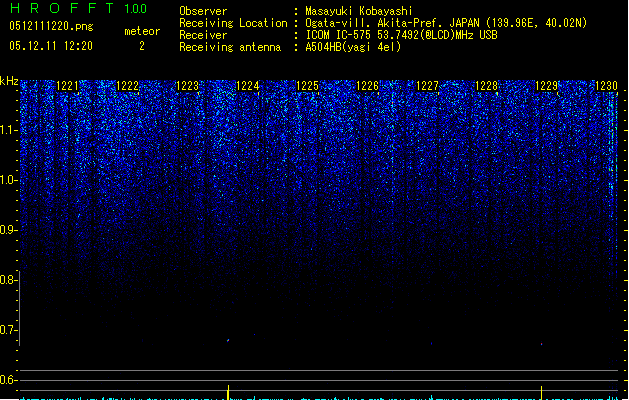Click the 1221 time marker
The height and width of the screenshot is (400, 629).
(67, 86)
